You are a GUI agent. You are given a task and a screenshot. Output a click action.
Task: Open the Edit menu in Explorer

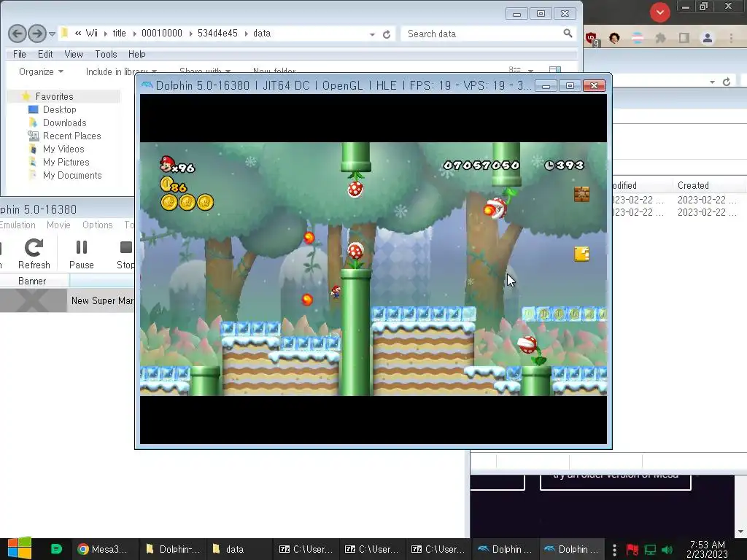45,54
